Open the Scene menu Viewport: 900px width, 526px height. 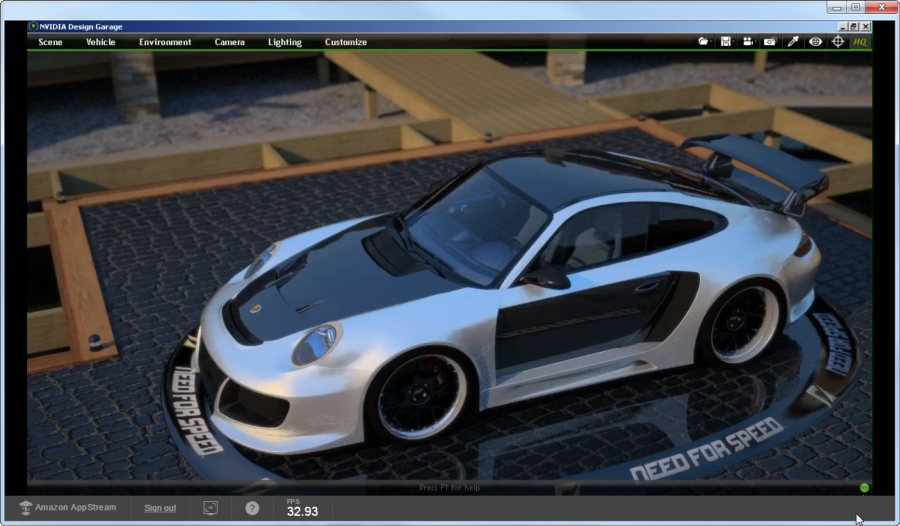(x=50, y=42)
